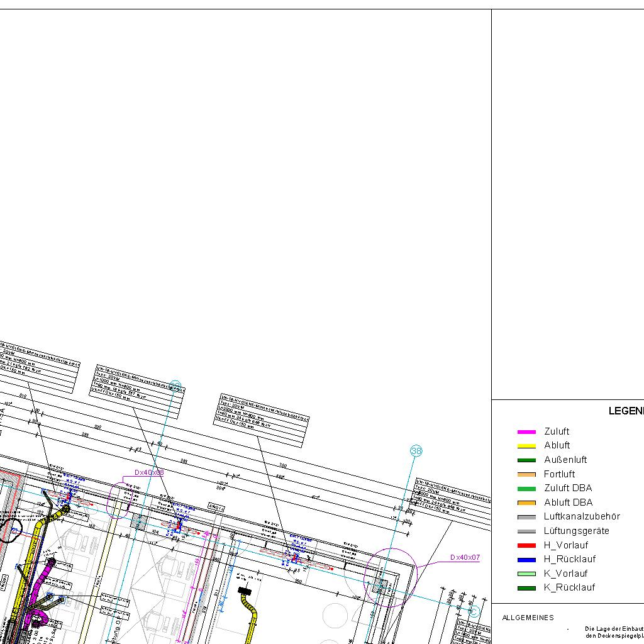The height and width of the screenshot is (644, 644).
Task: Select the Abluft DBA legend label
Action: click(568, 502)
